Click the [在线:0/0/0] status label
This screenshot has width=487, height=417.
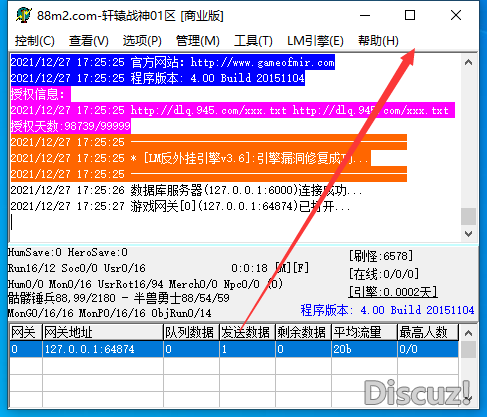point(384,274)
